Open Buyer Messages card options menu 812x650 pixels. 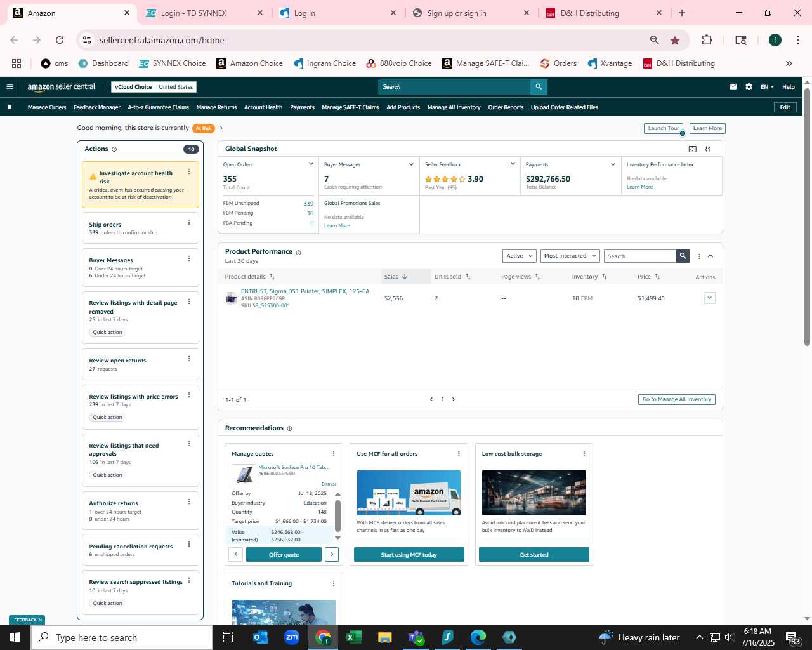[x=189, y=258]
